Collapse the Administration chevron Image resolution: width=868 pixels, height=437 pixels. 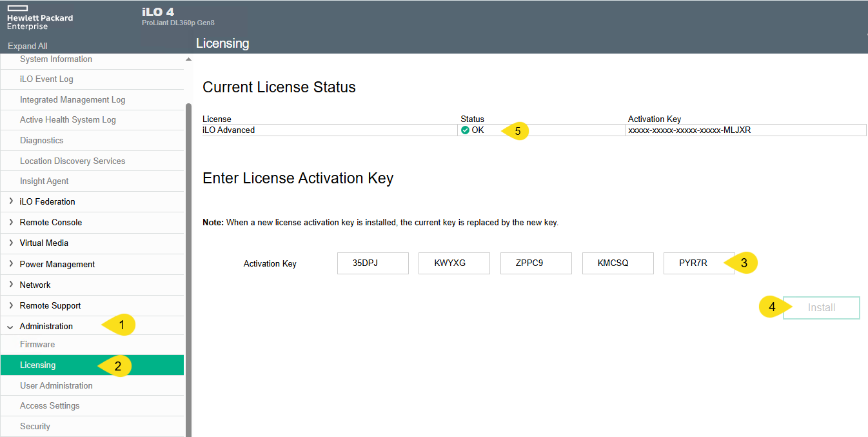coord(10,327)
